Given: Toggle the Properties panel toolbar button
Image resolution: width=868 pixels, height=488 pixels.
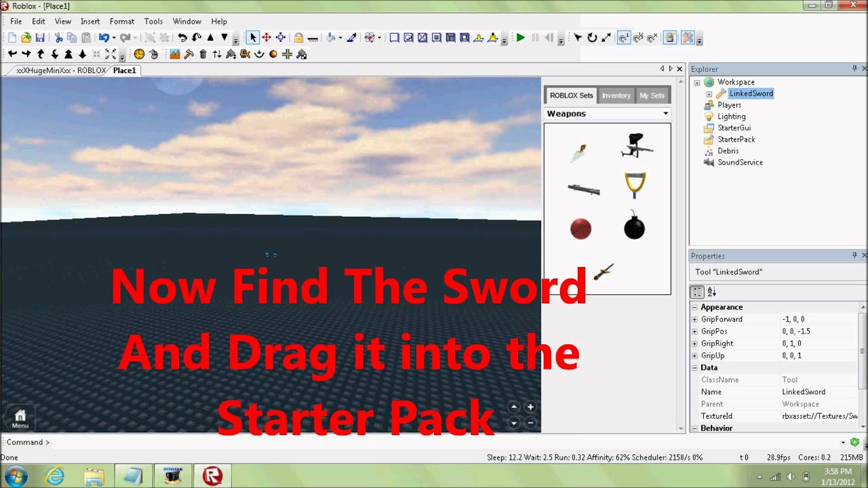Looking at the screenshot, I should click(670, 38).
